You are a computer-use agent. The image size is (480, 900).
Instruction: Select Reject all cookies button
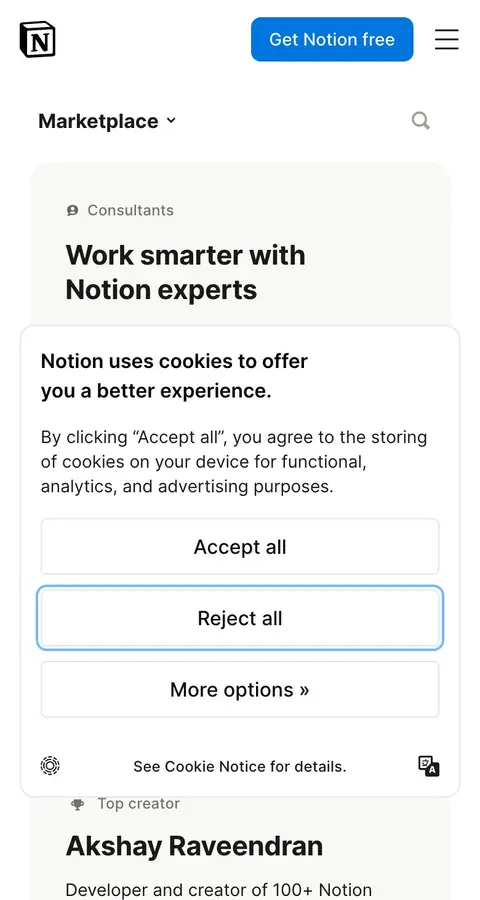click(x=240, y=618)
